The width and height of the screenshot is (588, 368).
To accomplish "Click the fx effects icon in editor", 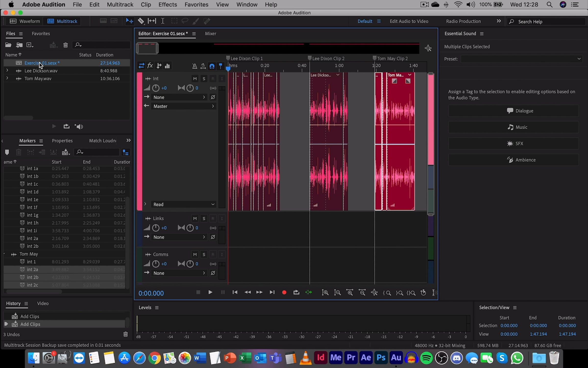I will click(x=150, y=66).
